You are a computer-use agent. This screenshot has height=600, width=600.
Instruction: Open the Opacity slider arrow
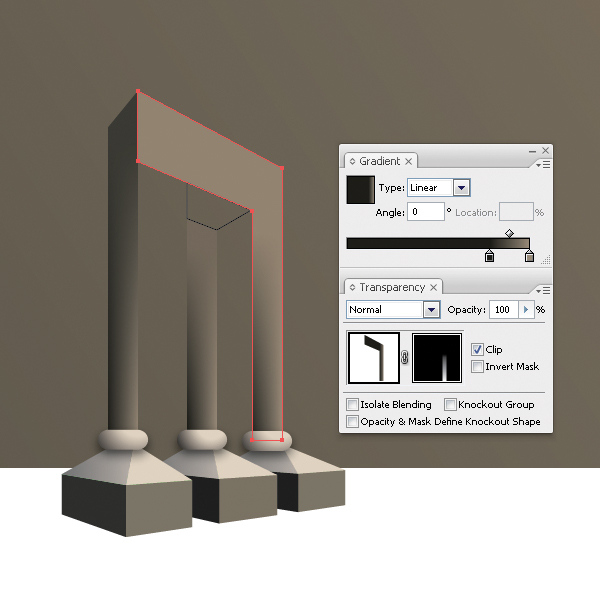[526, 310]
